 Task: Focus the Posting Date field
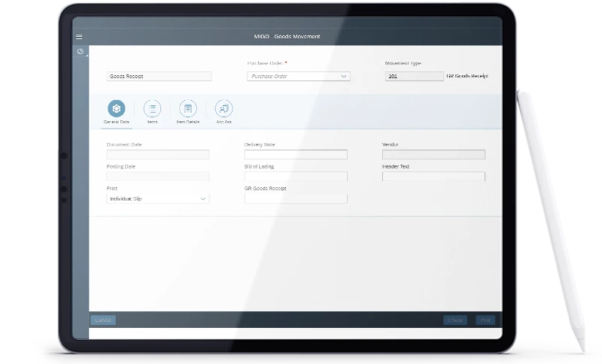pos(158,177)
